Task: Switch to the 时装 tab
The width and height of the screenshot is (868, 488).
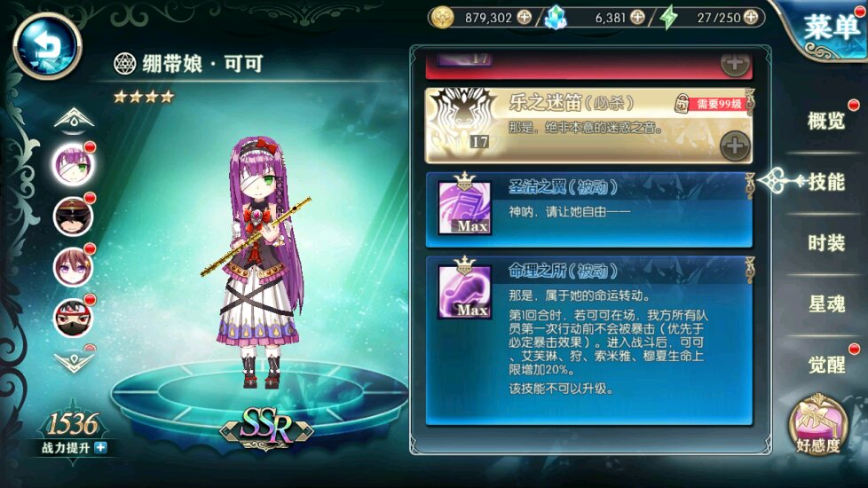Action: coord(826,242)
